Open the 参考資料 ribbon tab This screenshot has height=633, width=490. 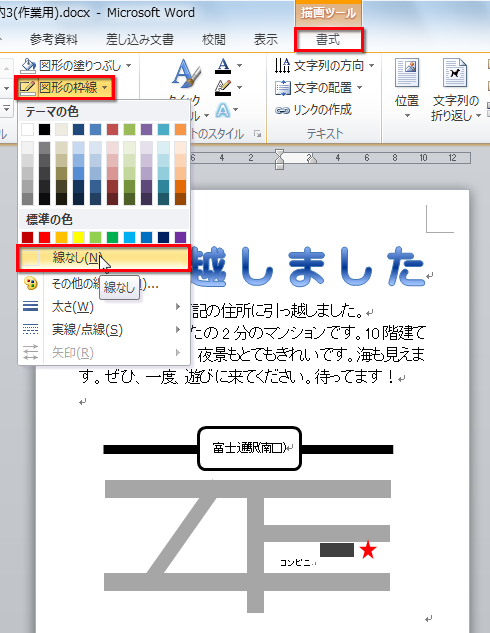click(x=54, y=40)
